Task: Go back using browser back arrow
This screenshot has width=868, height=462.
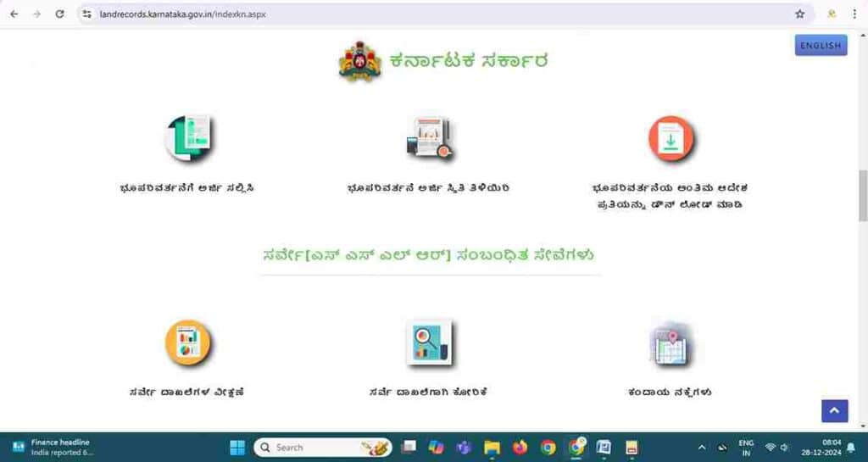Action: (14, 14)
